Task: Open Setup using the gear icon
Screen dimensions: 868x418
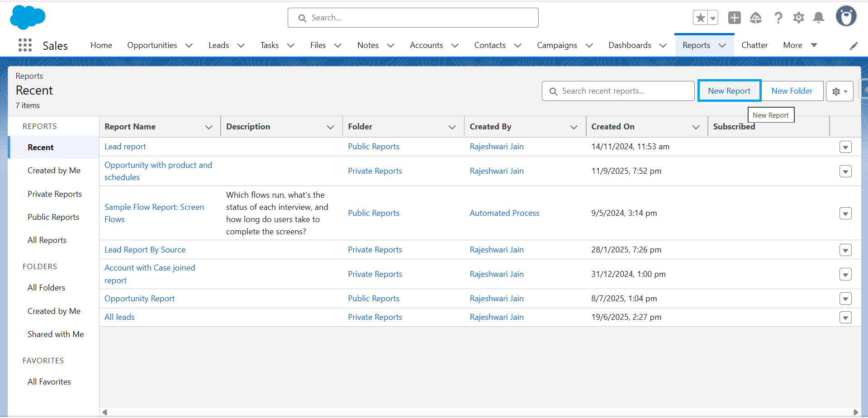Action: point(798,17)
